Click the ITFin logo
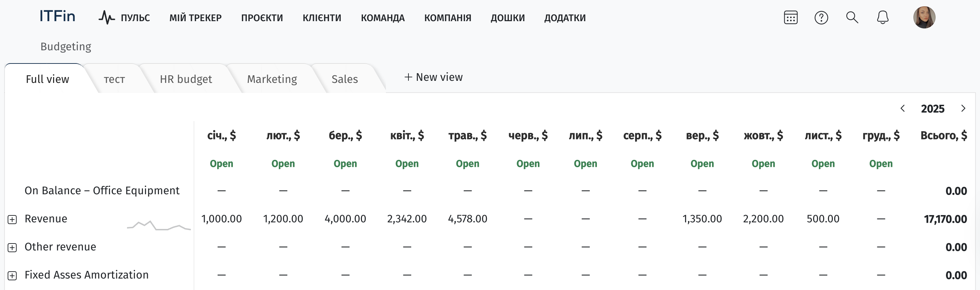Screen dimensions: 980x290 pyautogui.click(x=58, y=16)
